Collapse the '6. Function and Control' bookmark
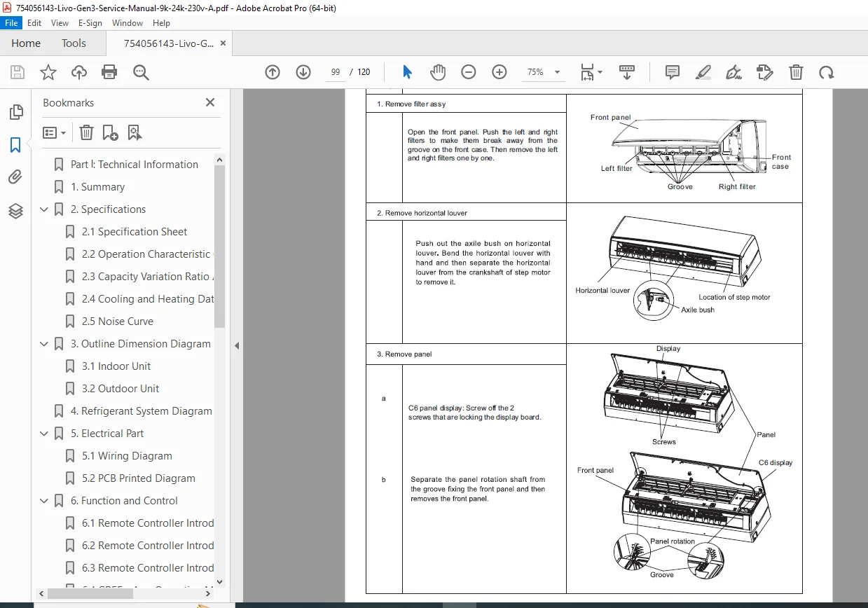Image resolution: width=868 pixels, height=608 pixels. pyautogui.click(x=44, y=501)
